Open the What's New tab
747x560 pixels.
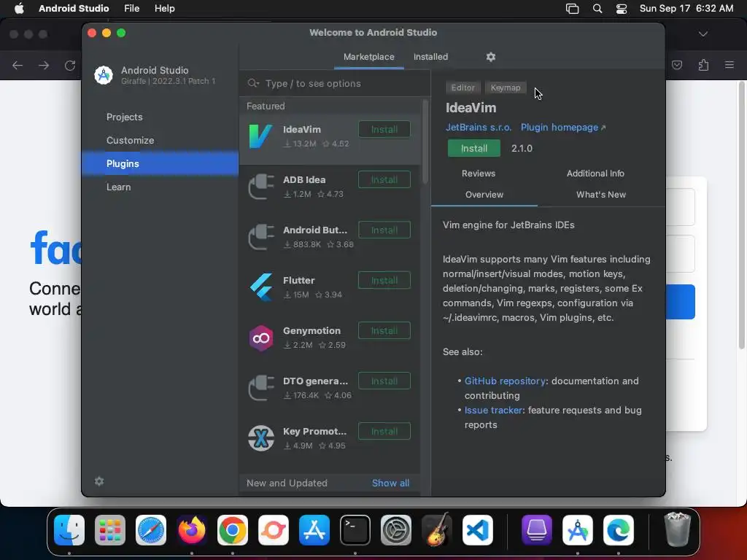tap(601, 194)
